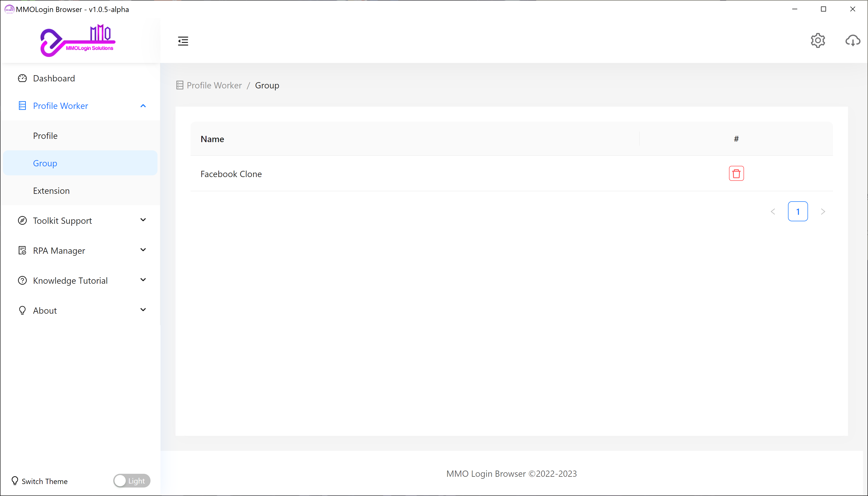This screenshot has height=496, width=868.
Task: Select the Group submenu item
Action: [x=45, y=163]
